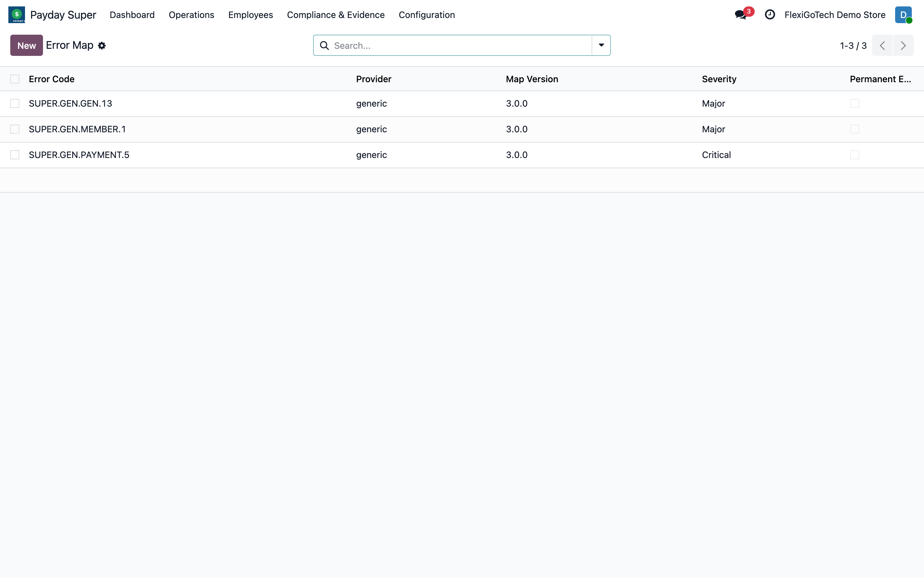Select the SUPER.GEN.GEN.13 row checkbox
This screenshot has height=578, width=924.
click(x=15, y=104)
